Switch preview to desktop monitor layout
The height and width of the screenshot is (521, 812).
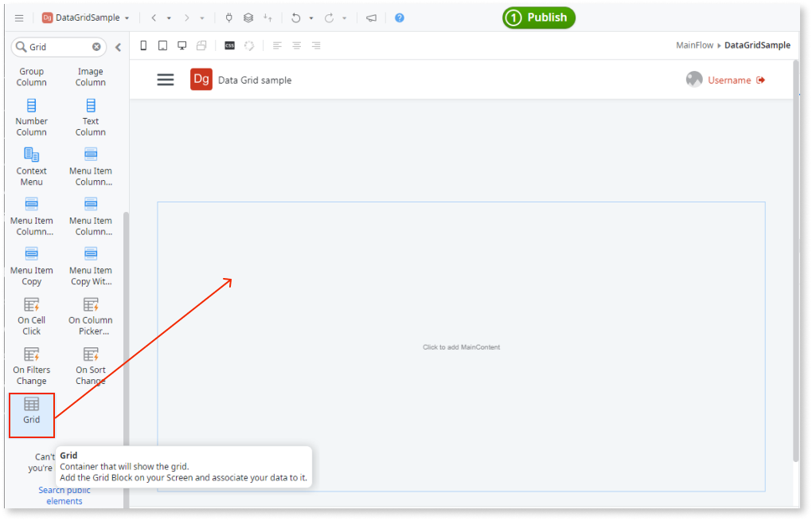pyautogui.click(x=182, y=45)
